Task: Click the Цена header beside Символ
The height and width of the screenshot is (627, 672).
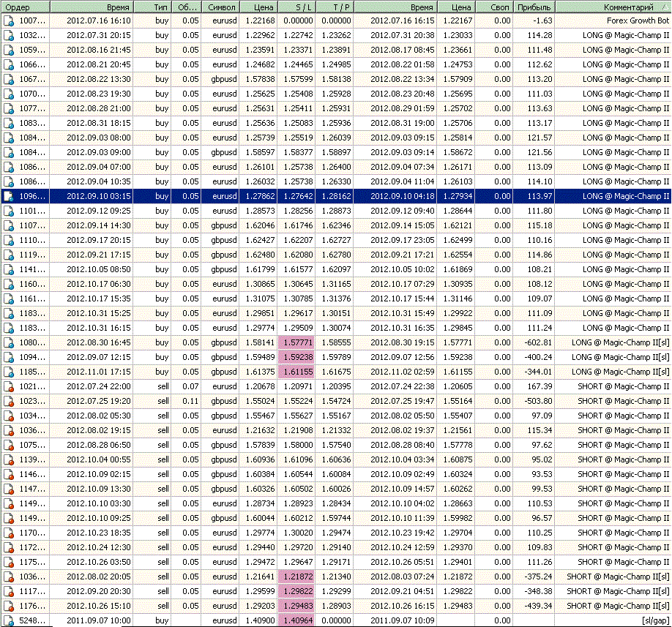Action: tap(258, 7)
